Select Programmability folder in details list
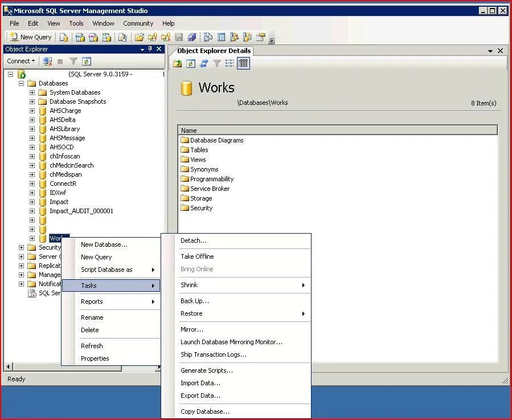The width and height of the screenshot is (512, 420). tap(207, 179)
